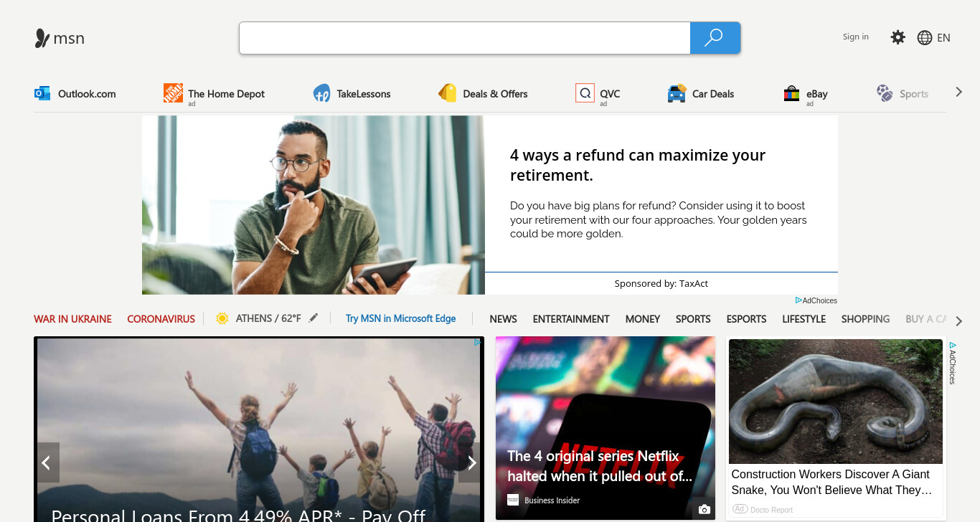Open the man with tablet ad image
The width and height of the screenshot is (980, 522).
click(314, 205)
